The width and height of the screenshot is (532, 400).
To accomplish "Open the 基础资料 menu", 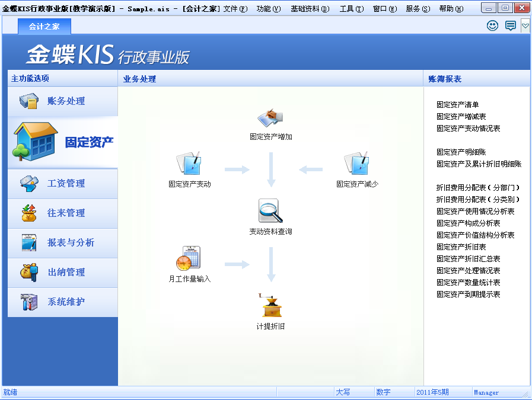I will coord(310,9).
